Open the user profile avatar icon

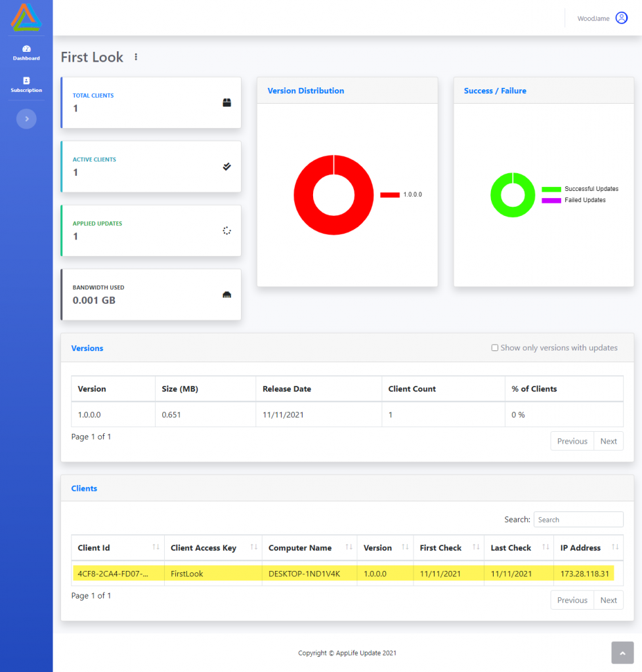622,18
